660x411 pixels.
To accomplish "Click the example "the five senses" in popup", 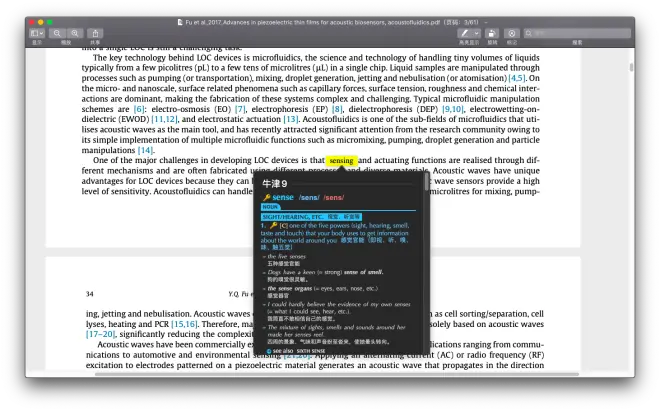I will pos(287,256).
